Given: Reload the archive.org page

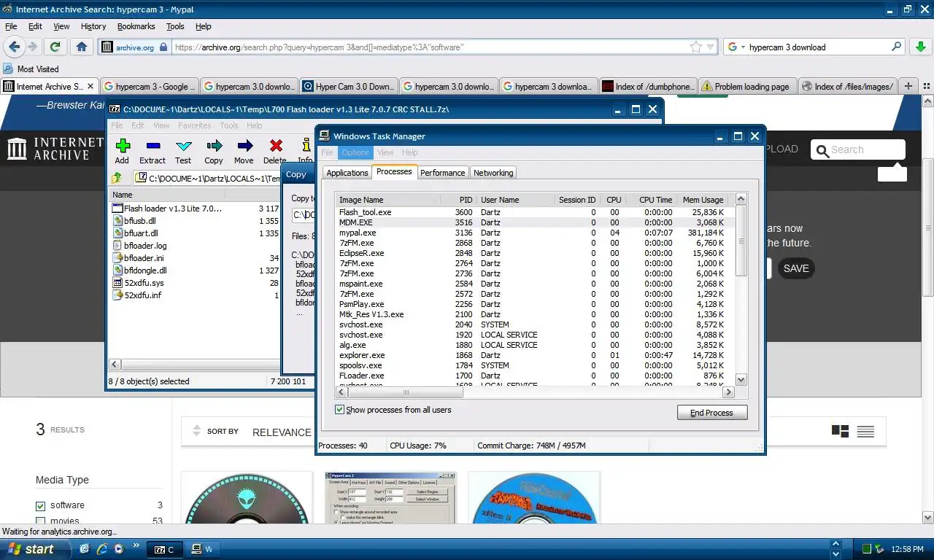Looking at the screenshot, I should pos(55,47).
